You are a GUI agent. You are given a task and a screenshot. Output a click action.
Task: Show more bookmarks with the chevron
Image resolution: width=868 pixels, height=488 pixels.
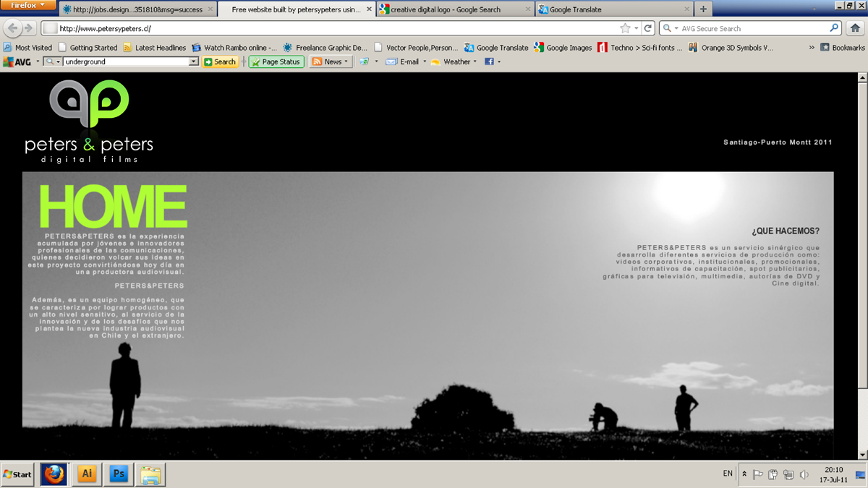point(812,48)
